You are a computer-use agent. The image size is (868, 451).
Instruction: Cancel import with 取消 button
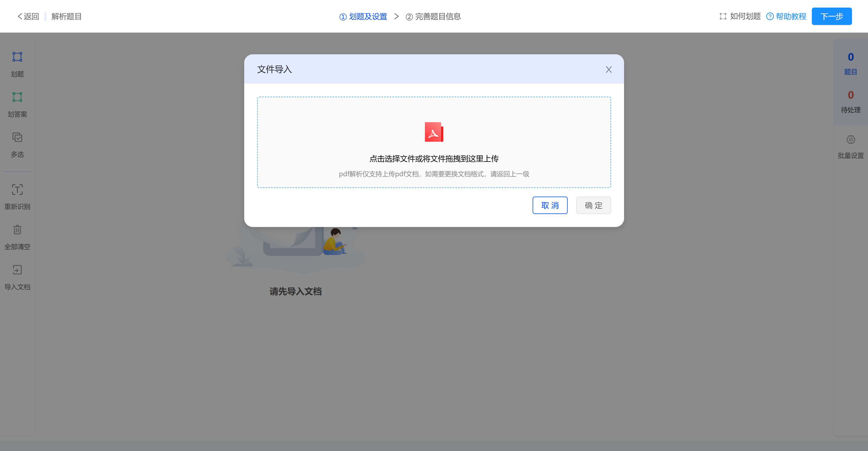[x=550, y=205]
